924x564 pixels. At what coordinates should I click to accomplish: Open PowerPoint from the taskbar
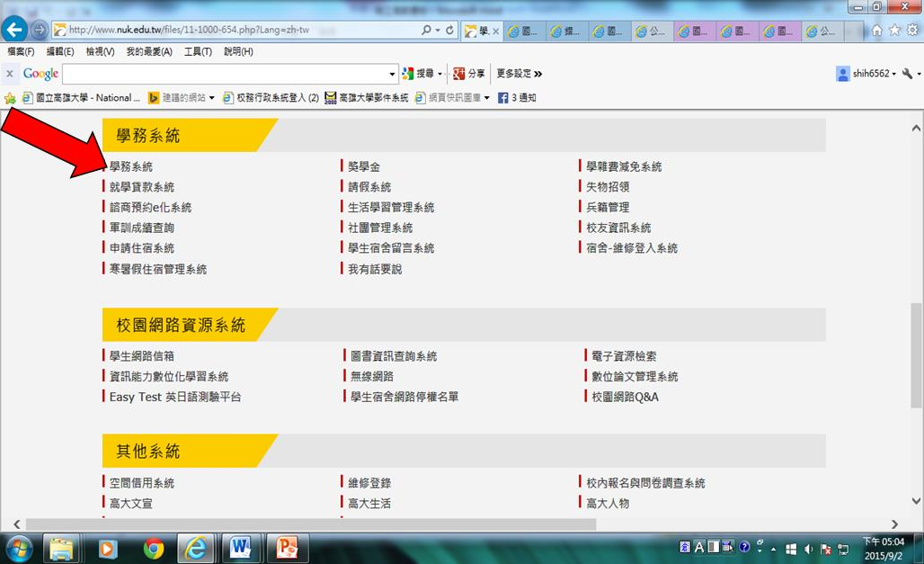coord(287,547)
